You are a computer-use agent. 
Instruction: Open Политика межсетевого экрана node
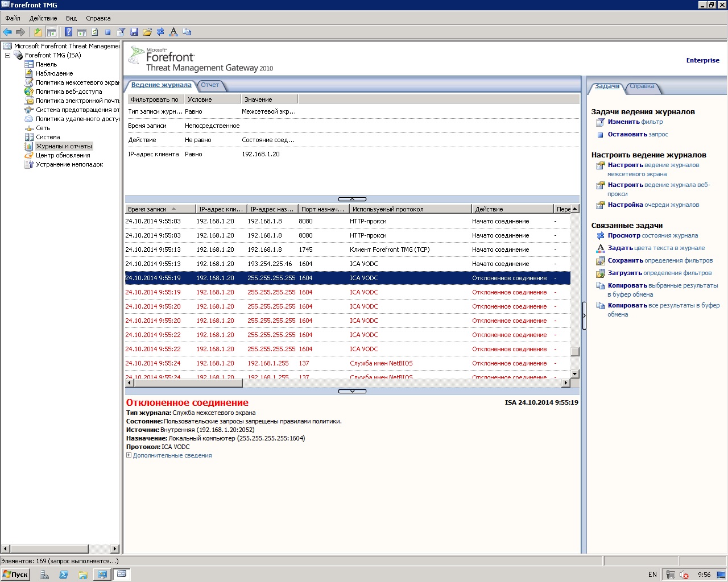(77, 82)
